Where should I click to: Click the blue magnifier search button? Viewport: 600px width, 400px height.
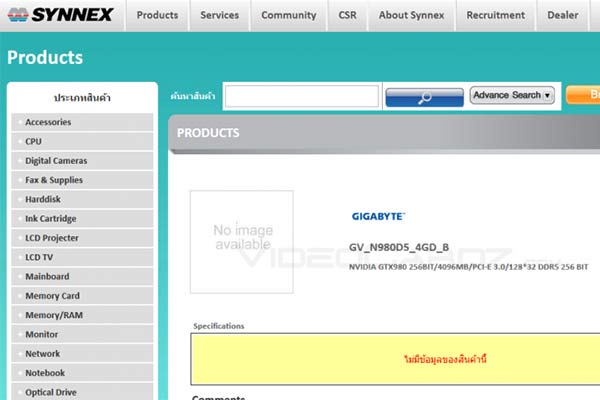point(424,97)
